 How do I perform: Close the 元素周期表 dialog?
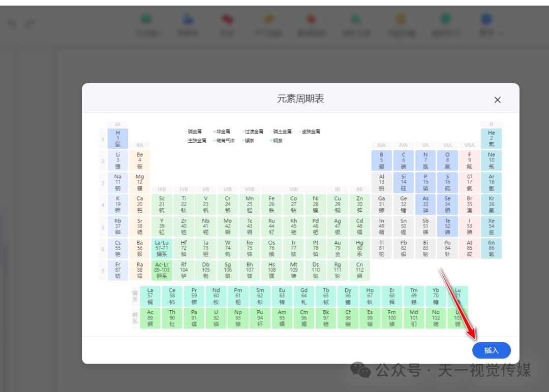[497, 100]
